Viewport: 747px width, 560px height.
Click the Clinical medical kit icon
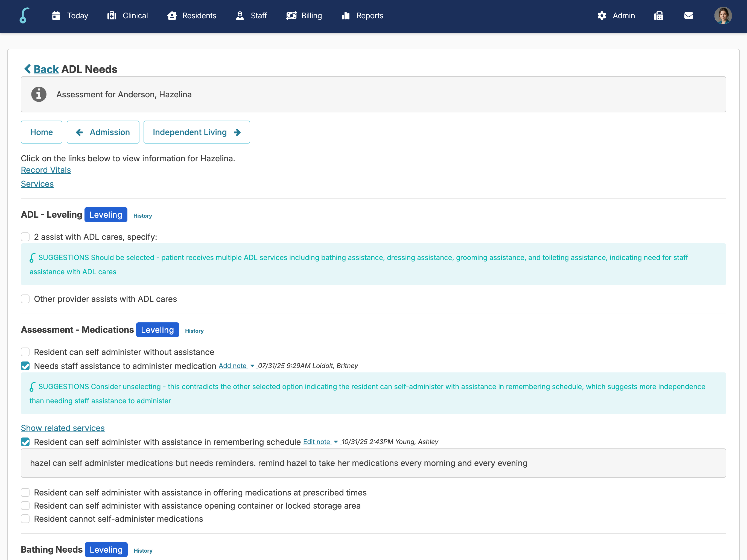pyautogui.click(x=112, y=16)
